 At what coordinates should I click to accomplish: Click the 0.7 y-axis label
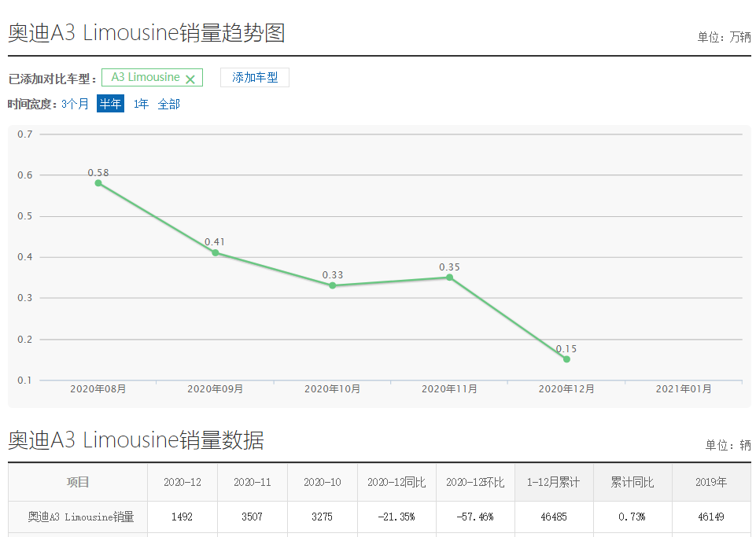[x=25, y=134]
